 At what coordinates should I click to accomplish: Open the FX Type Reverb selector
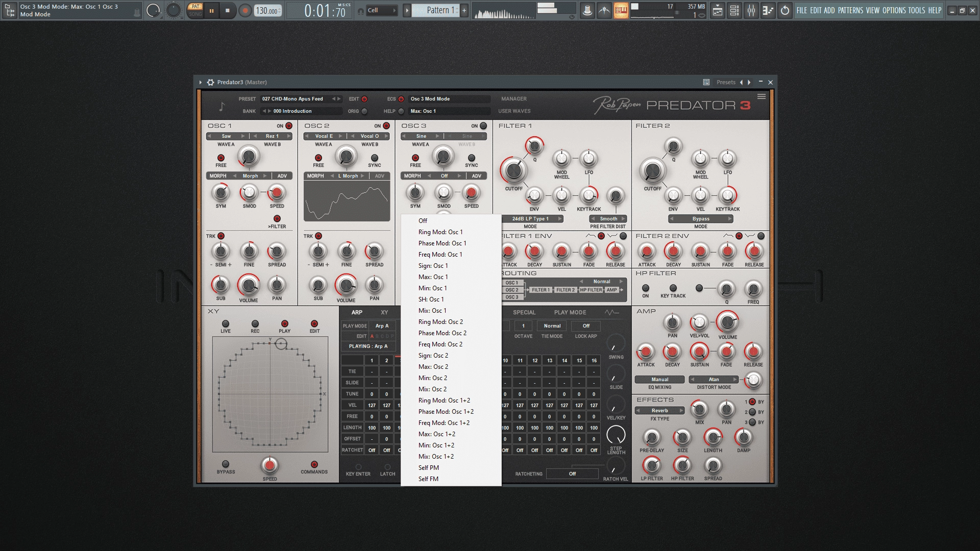(660, 411)
